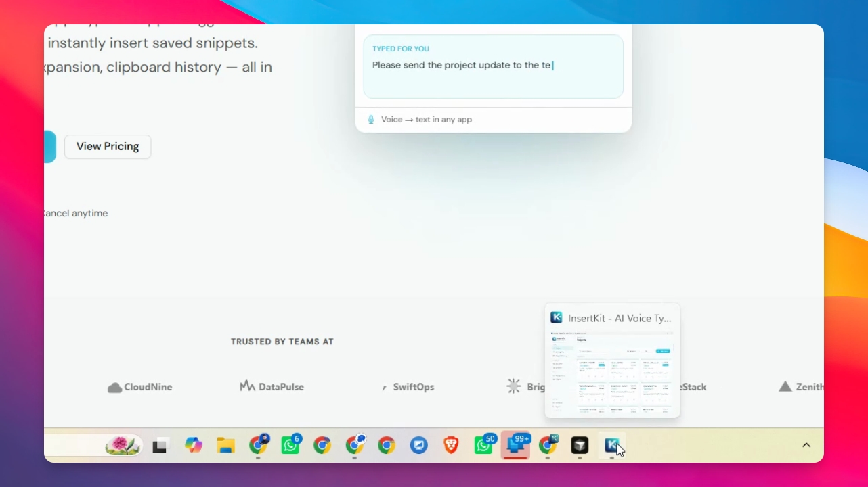Open Chrome icon with InsertKit K badge
Image resolution: width=868 pixels, height=487 pixels.
[548, 445]
